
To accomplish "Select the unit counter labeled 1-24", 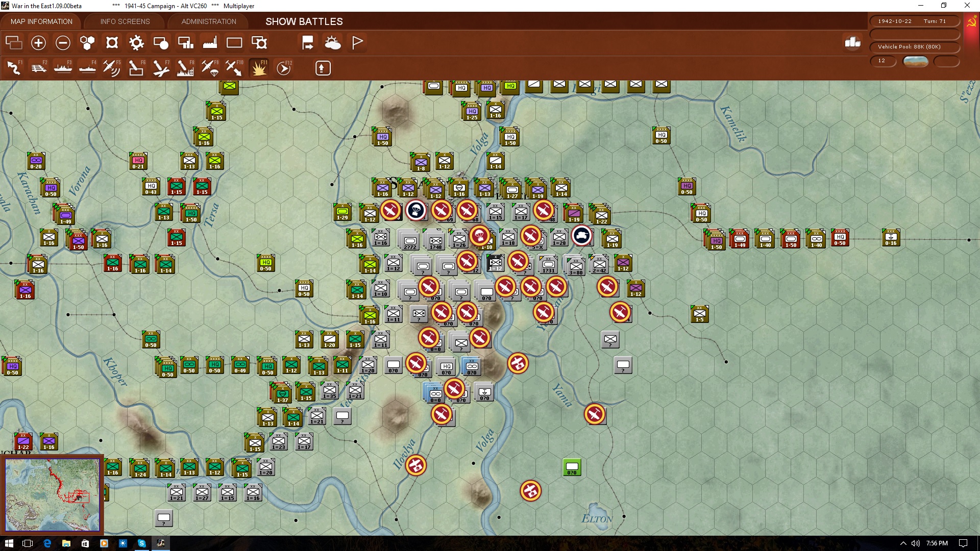I will pos(140,468).
